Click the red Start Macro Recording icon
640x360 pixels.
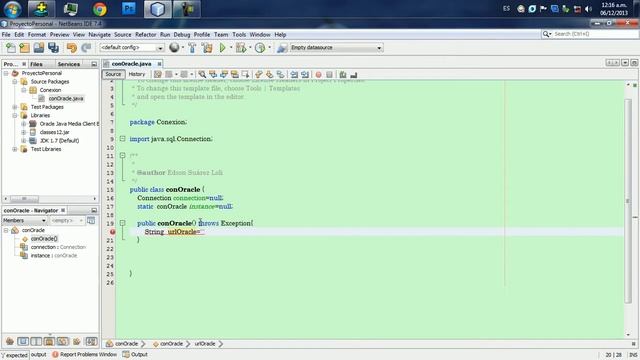pyautogui.click(x=318, y=74)
